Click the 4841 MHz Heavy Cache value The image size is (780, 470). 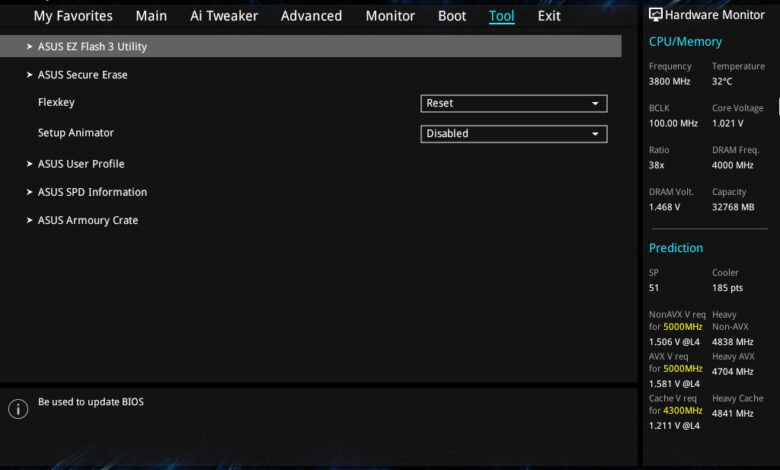(732, 414)
